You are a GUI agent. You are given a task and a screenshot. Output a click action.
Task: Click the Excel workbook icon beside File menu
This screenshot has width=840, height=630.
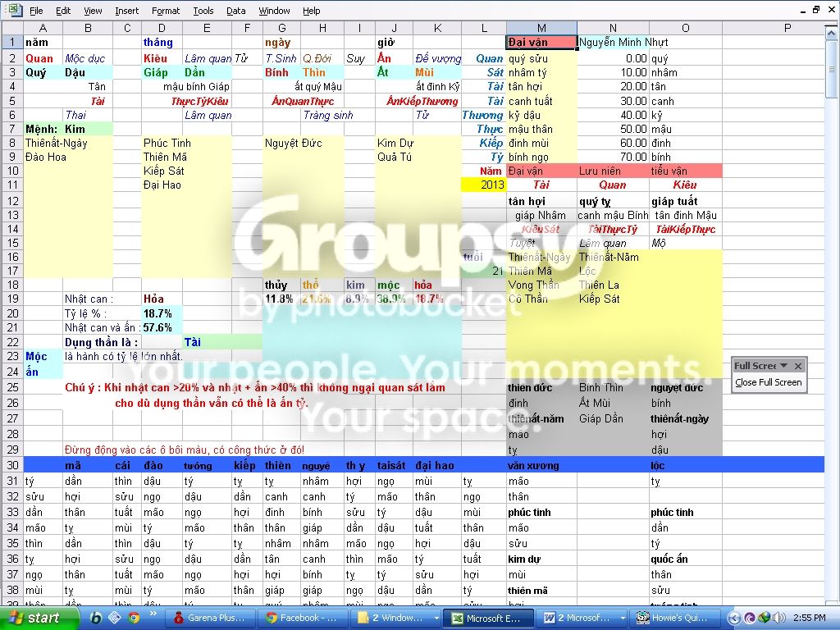coord(13,10)
